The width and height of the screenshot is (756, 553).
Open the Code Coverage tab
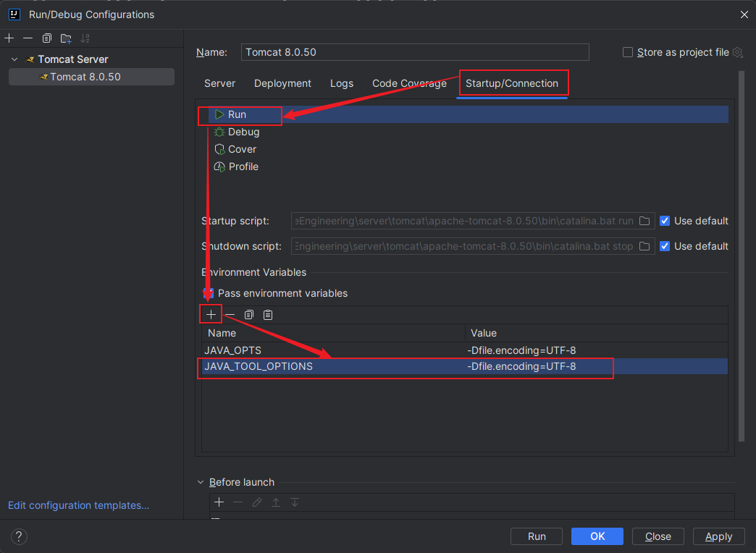[409, 83]
